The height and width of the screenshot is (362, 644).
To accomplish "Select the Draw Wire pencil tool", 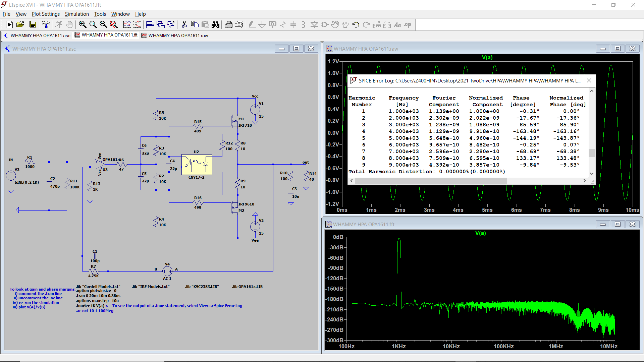I will tap(252, 24).
